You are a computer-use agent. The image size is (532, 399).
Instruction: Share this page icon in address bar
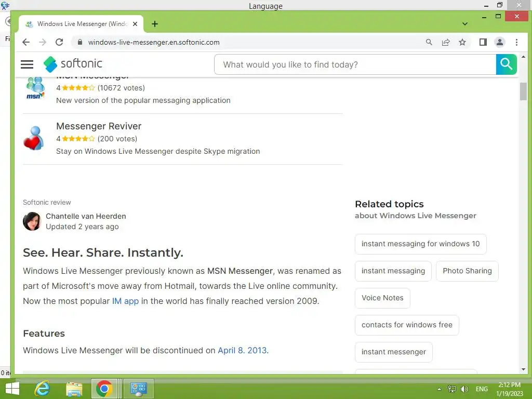446,42
